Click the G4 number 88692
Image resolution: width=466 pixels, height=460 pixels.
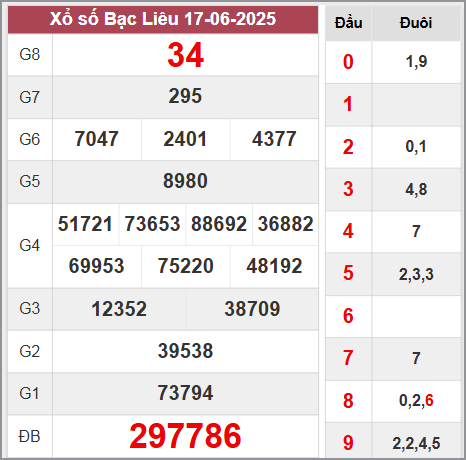(x=219, y=224)
